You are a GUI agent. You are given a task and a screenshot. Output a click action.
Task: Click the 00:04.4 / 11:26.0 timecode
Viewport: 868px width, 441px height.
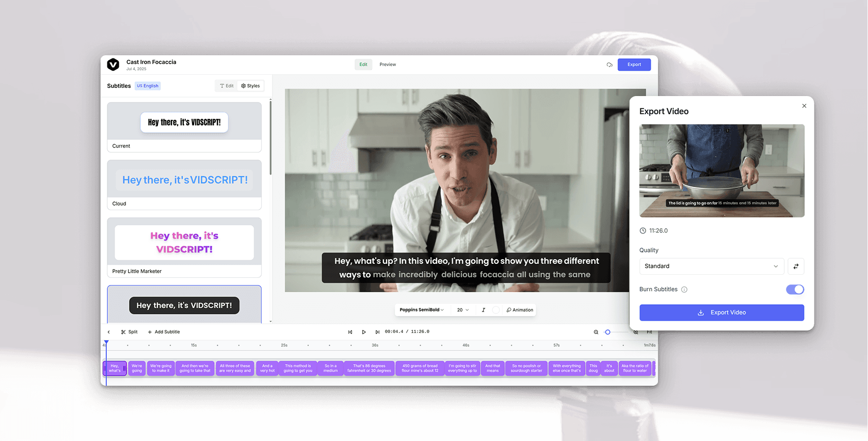[x=407, y=332]
